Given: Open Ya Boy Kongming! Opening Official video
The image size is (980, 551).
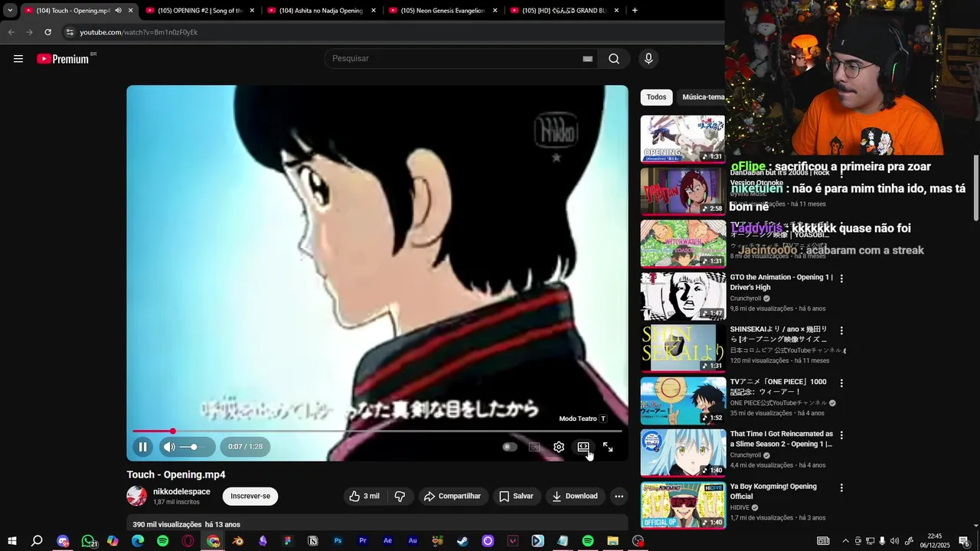Looking at the screenshot, I should (773, 491).
